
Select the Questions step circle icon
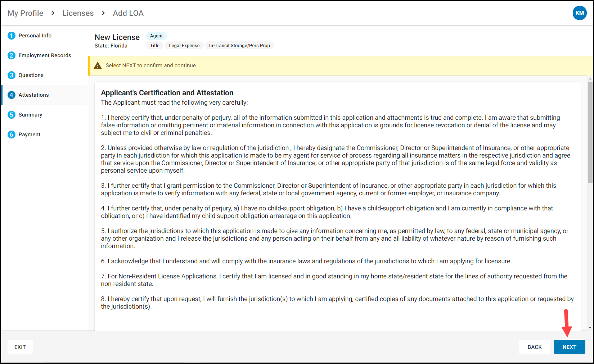11,75
